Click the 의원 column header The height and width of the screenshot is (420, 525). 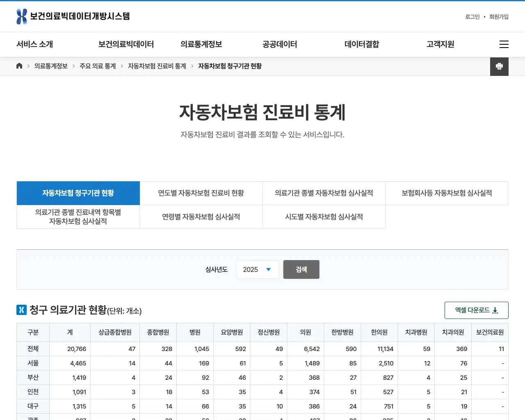pyautogui.click(x=306, y=332)
